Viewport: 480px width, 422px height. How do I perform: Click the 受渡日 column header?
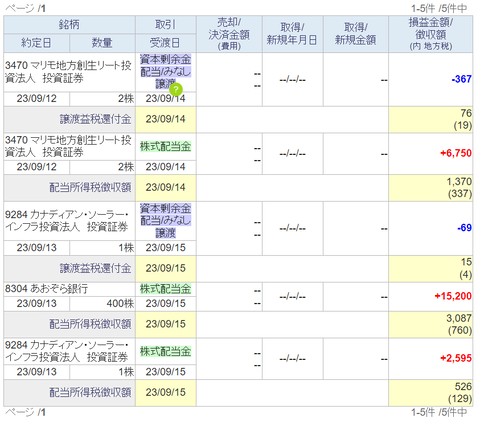pos(166,43)
